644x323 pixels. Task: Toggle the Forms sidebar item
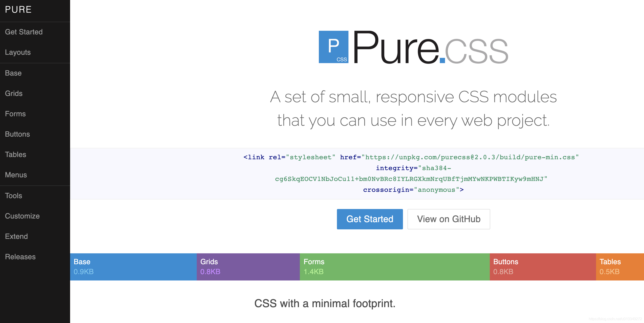(x=15, y=114)
